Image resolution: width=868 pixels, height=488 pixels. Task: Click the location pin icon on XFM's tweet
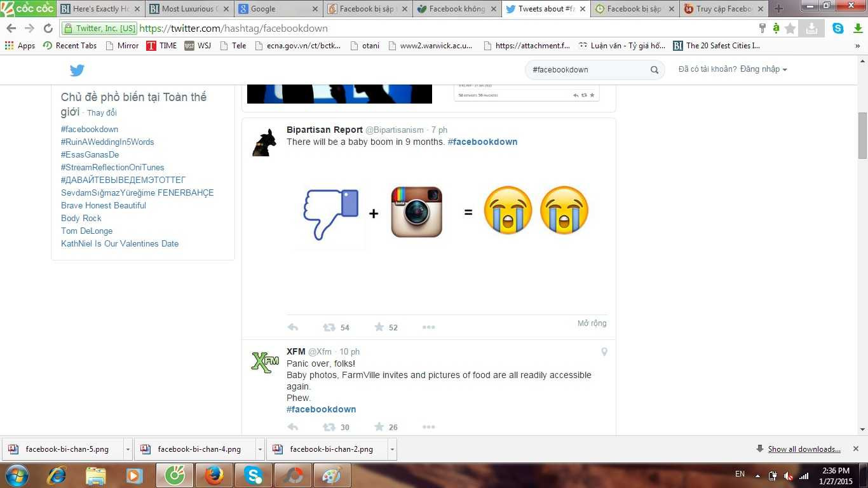point(604,351)
